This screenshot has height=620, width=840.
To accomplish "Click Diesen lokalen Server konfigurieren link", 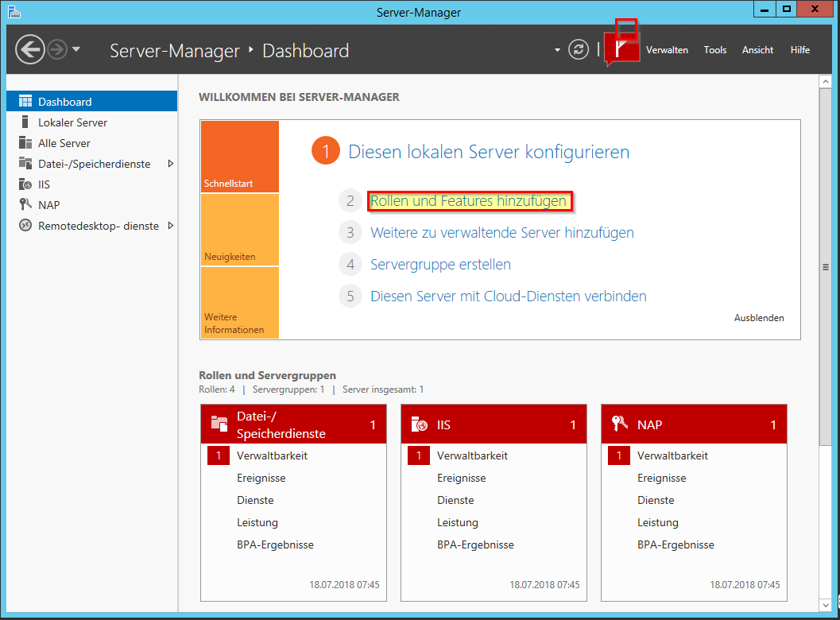I will pos(489,152).
